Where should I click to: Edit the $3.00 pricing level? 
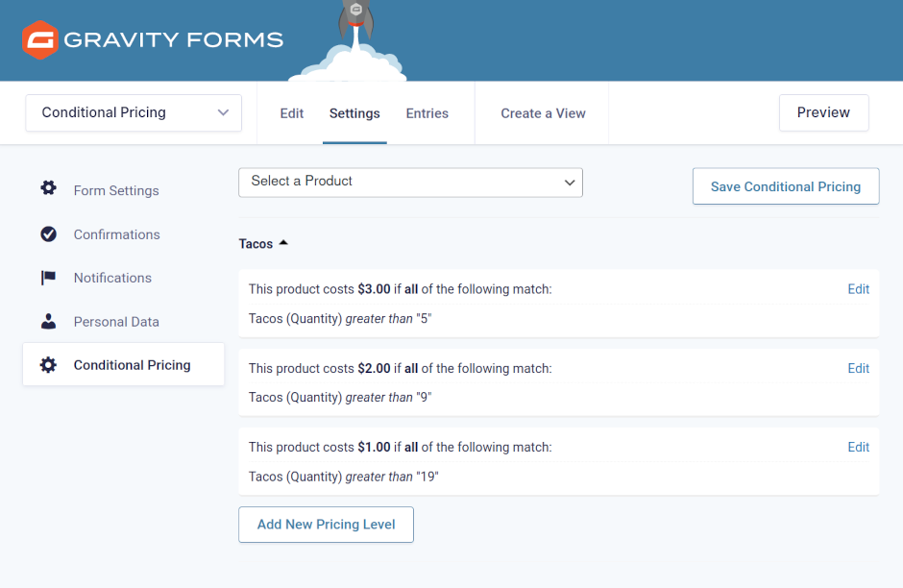coord(858,289)
